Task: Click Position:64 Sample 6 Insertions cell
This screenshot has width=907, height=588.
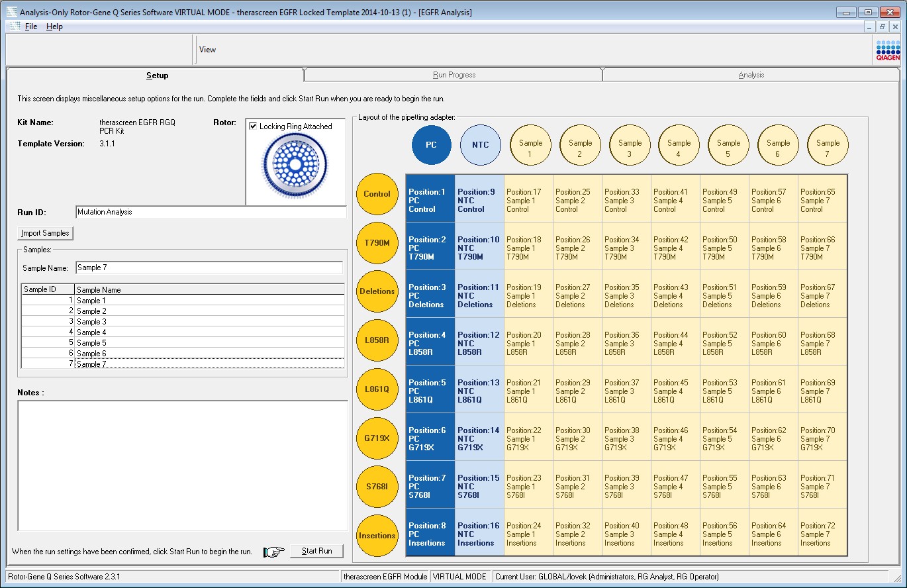Action: tap(773, 532)
